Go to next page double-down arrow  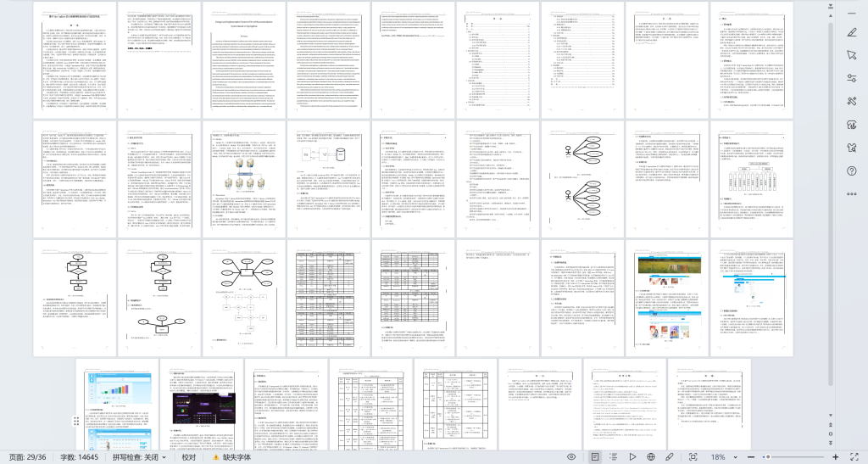(831, 443)
